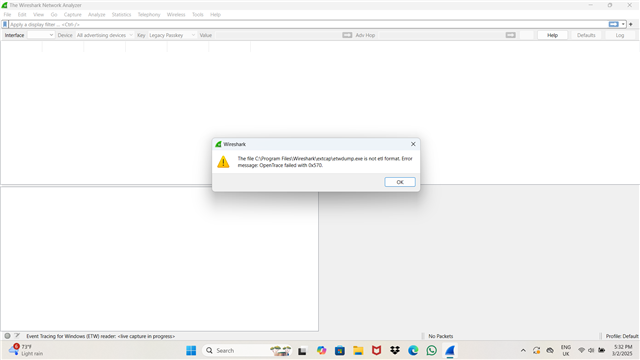Screen dimensions: 640x360
Task: Click the Wireshark taskbar icon
Action: click(x=450, y=351)
